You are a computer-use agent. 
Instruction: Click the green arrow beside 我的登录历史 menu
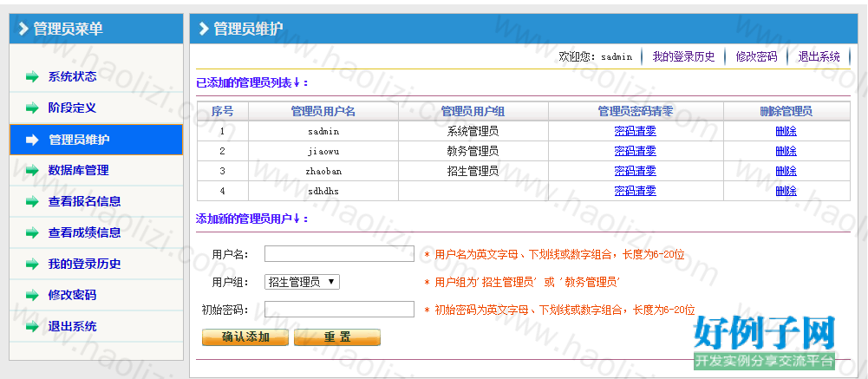click(33, 264)
